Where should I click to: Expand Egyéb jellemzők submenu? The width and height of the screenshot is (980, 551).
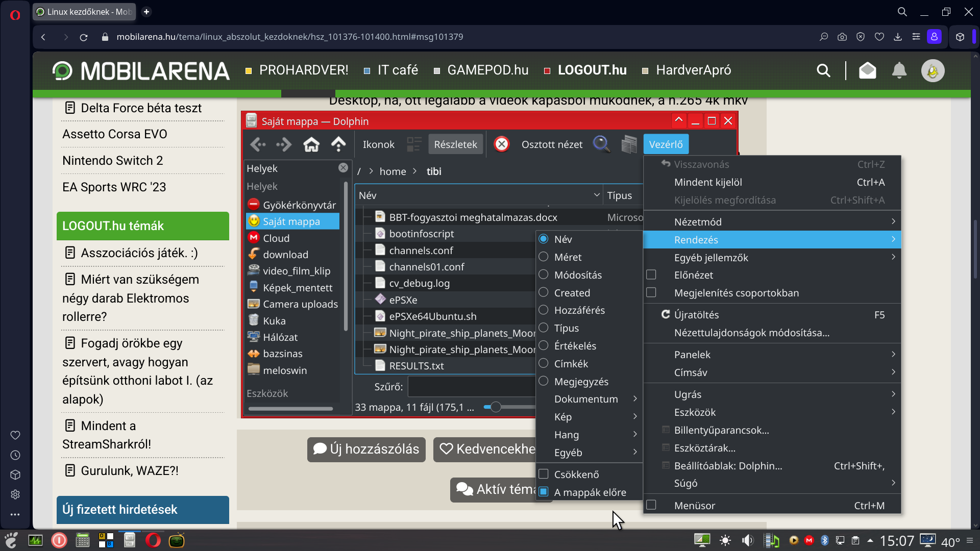(x=772, y=258)
